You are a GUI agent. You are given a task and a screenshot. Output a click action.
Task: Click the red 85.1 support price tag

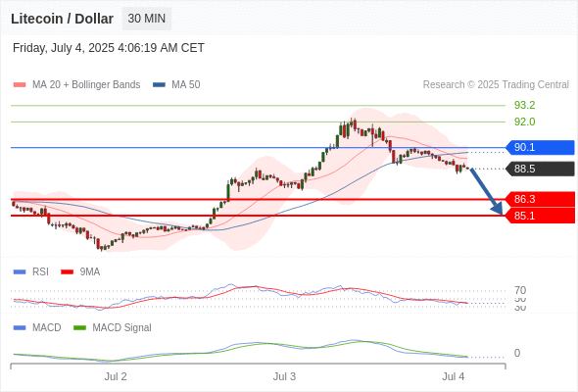540,216
